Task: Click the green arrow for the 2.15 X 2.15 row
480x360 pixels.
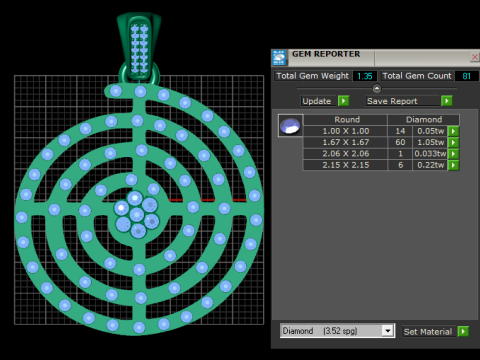Action: click(x=453, y=165)
